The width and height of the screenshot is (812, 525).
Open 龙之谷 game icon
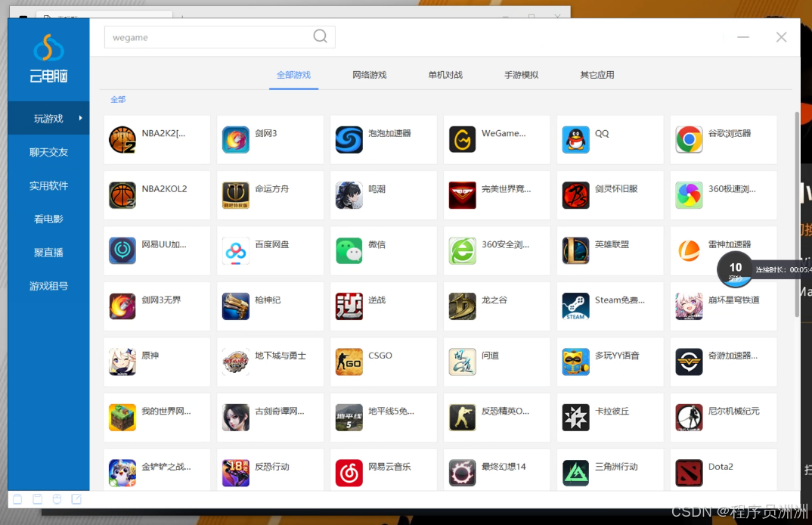(463, 306)
